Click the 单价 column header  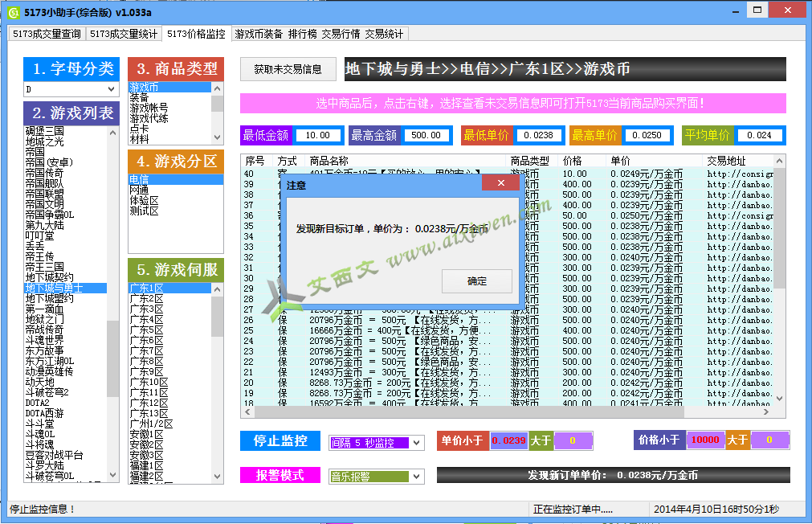(655, 162)
